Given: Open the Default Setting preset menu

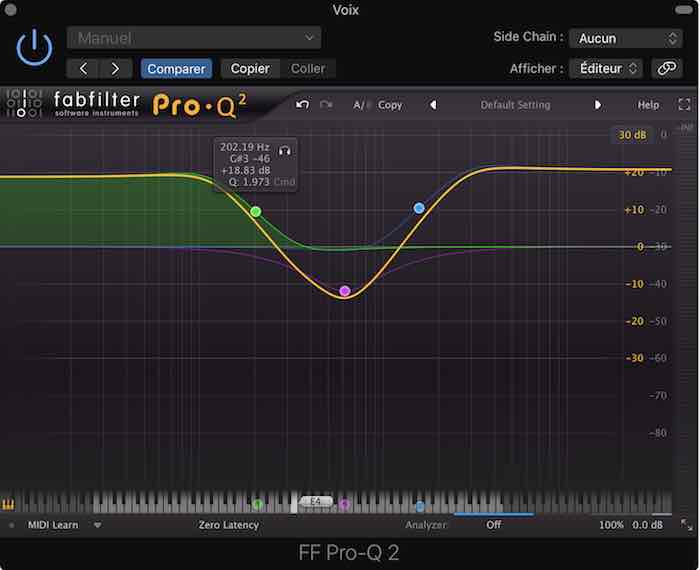Looking at the screenshot, I should (x=515, y=105).
